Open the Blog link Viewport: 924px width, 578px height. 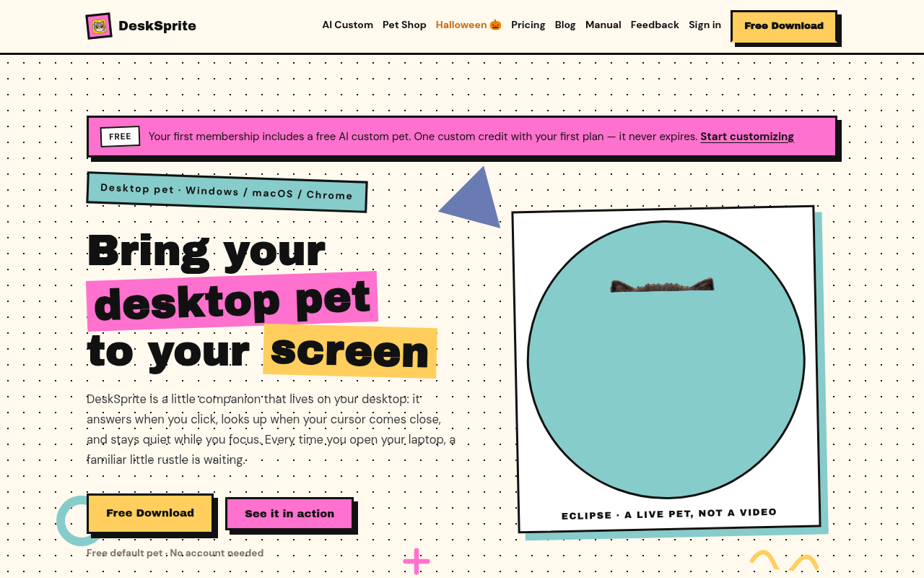565,25
